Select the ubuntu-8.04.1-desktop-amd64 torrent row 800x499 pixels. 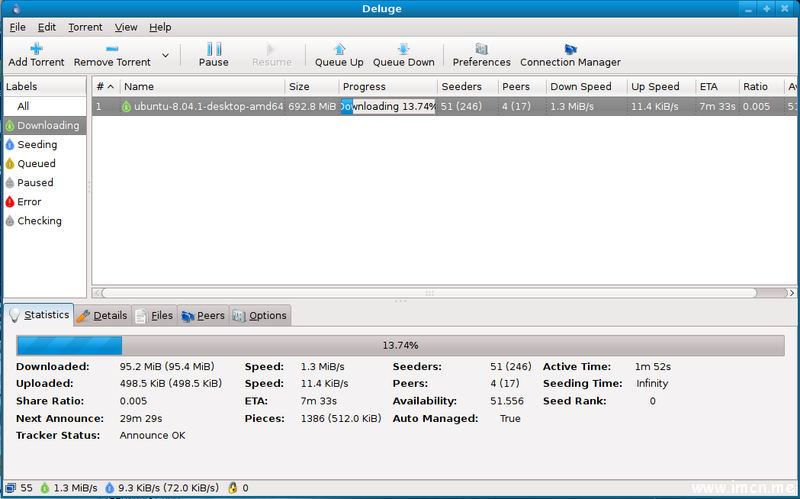tap(444, 106)
